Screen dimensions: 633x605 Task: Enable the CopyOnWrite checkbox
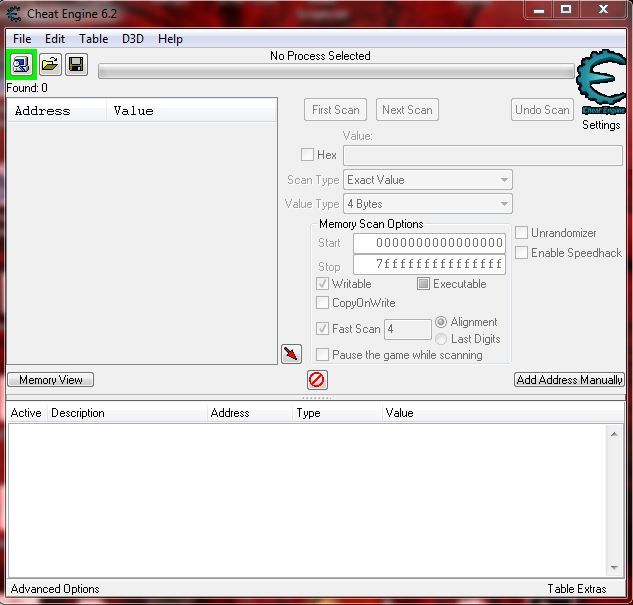coord(322,303)
